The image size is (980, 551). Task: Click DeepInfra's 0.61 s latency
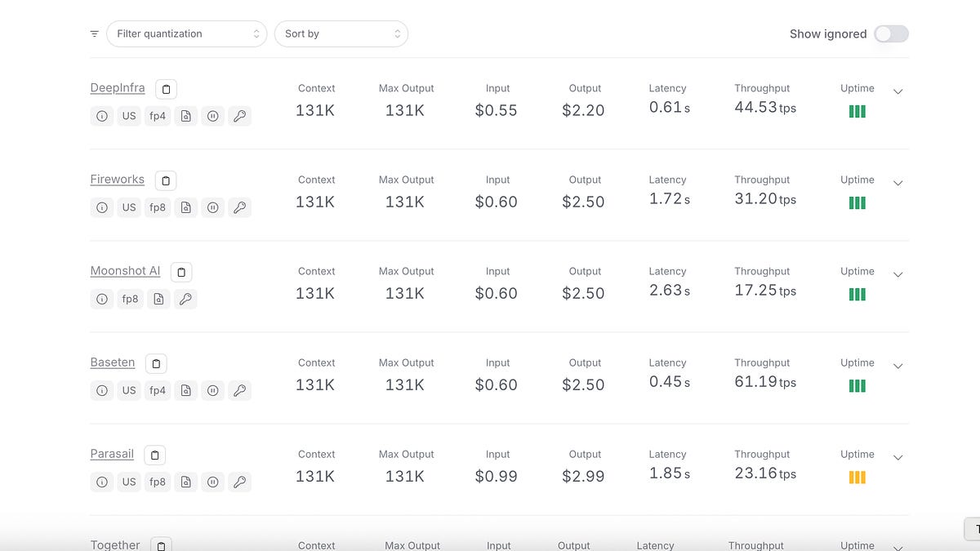tap(670, 107)
